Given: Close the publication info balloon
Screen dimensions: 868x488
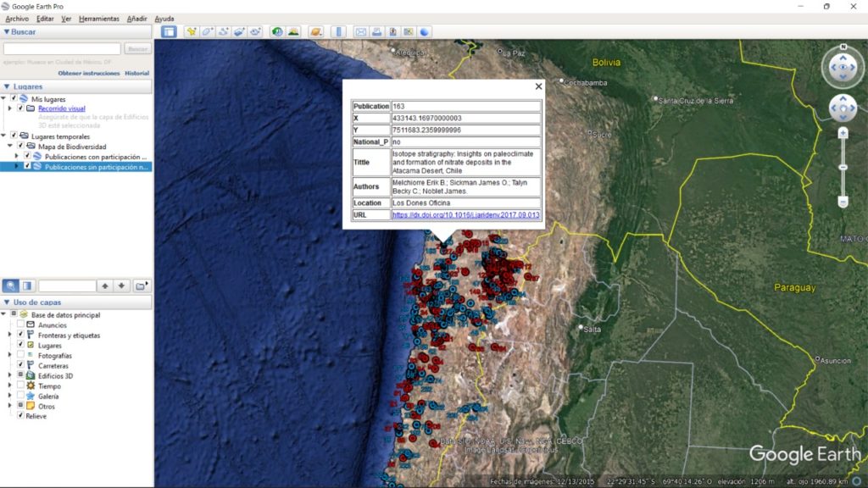Looking at the screenshot, I should [x=538, y=86].
